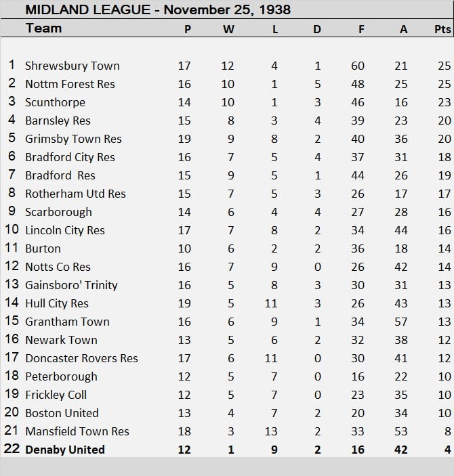454x476 pixels.
Task: Click the W column header
Action: pyautogui.click(x=228, y=29)
